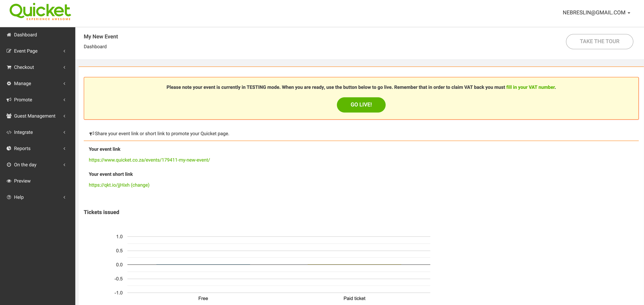Select the Preview sidebar item
The image size is (644, 305).
22,181
